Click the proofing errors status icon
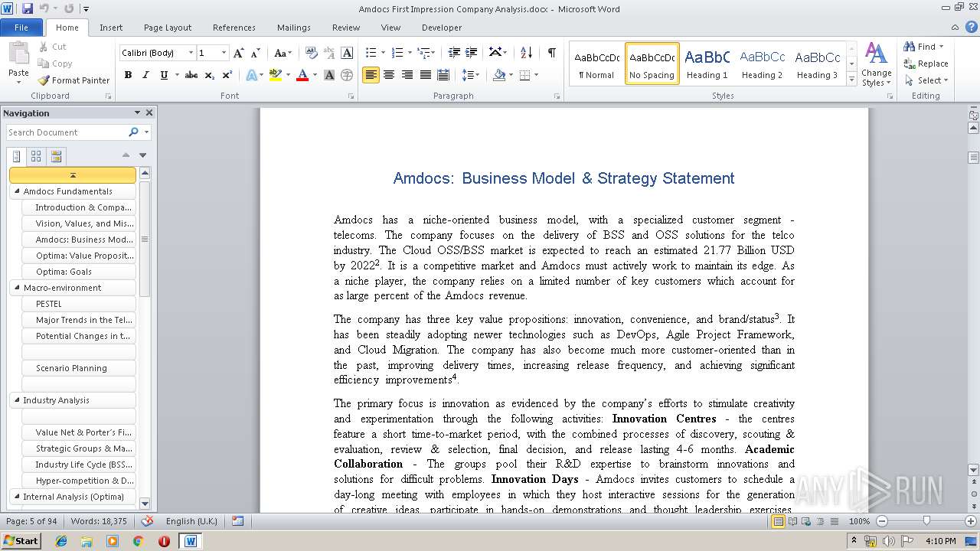980x551 pixels. [x=148, y=521]
